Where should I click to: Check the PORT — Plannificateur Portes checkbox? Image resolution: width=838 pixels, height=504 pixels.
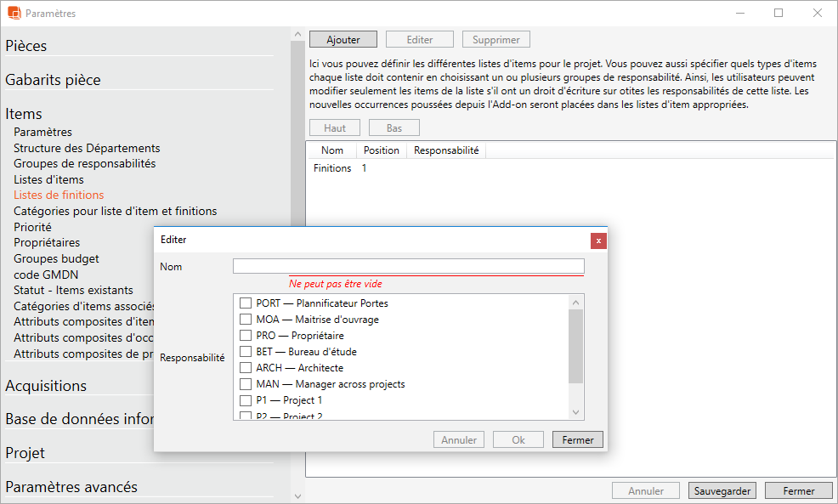[x=246, y=303]
